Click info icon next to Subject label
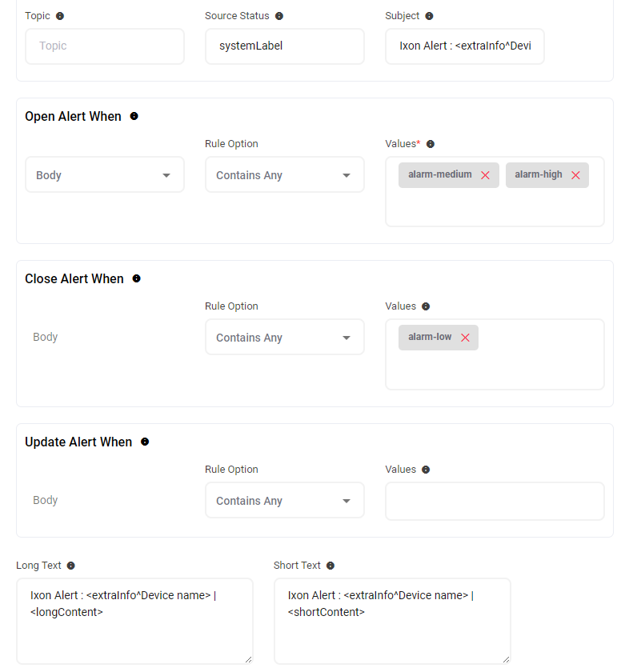 [429, 16]
